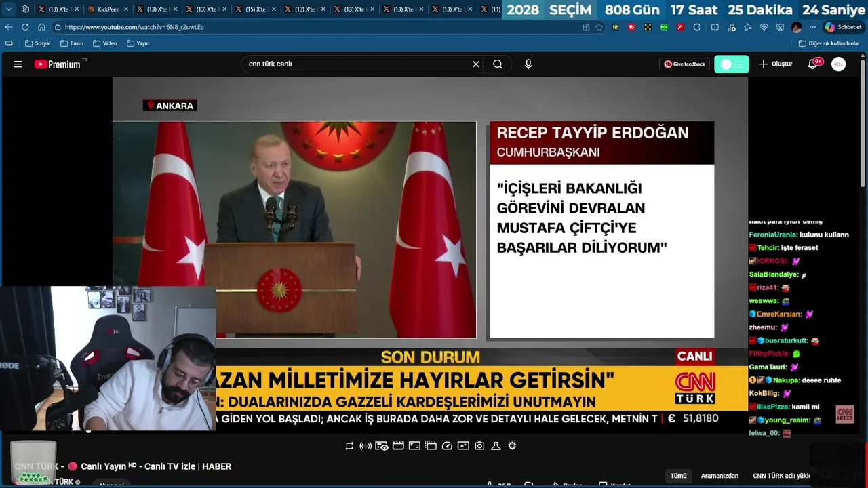Click the CNN TÜRK live video player
Image resolution: width=868 pixels, height=488 pixels.
pyautogui.click(x=430, y=254)
